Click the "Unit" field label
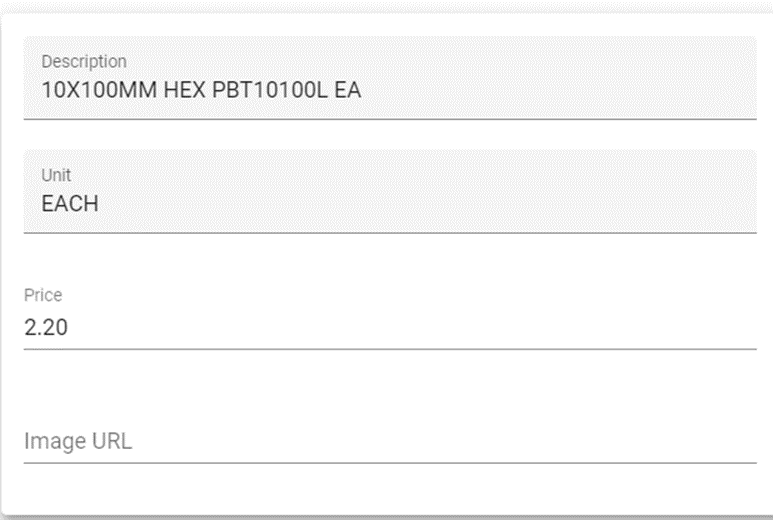The height and width of the screenshot is (520, 773). click(56, 175)
